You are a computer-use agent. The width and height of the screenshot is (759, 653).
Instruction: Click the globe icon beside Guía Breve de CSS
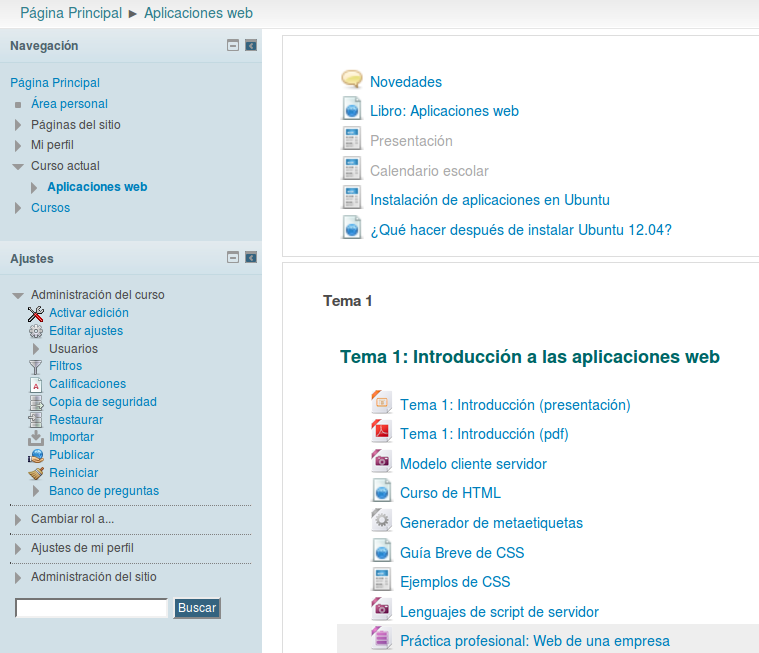tap(381, 550)
